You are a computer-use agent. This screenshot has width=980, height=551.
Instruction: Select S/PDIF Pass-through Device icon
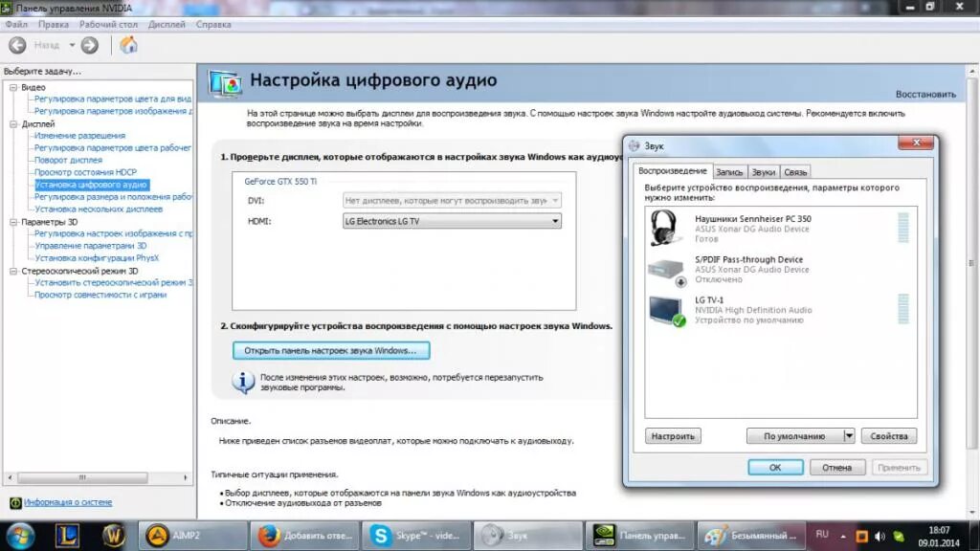[667, 272]
